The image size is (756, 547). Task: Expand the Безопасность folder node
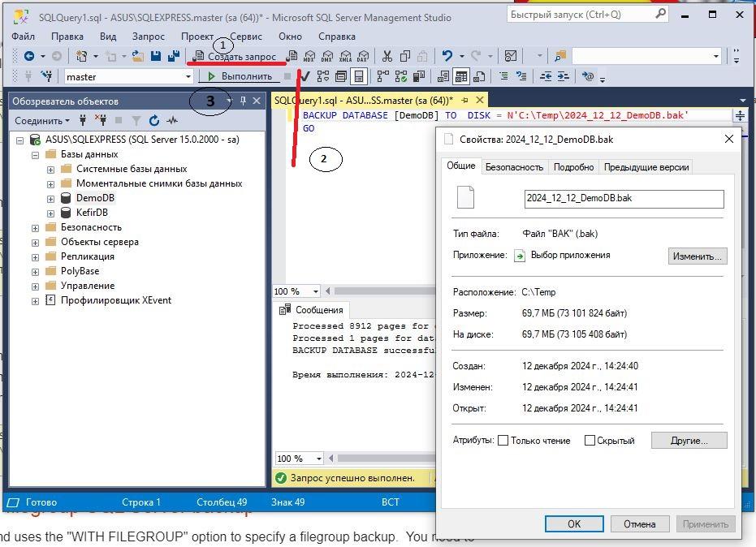tap(35, 228)
